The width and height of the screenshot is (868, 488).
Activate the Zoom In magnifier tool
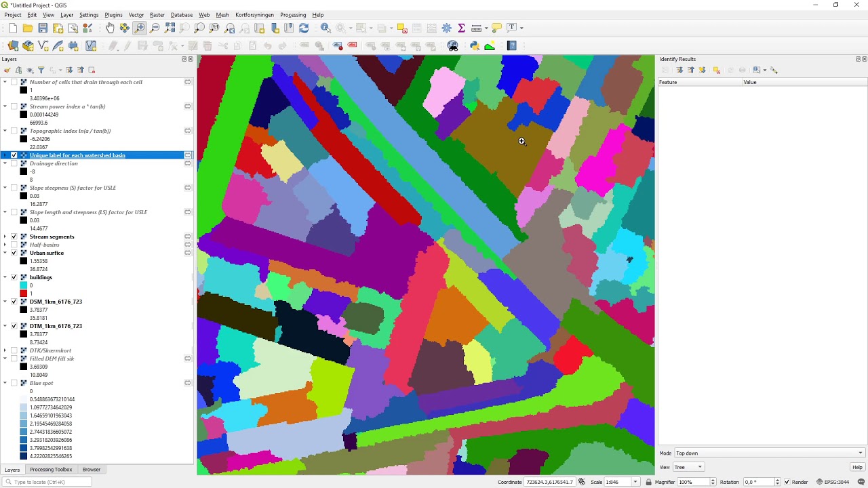(140, 28)
